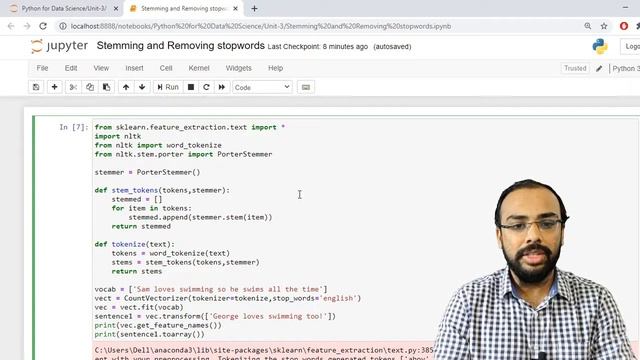
Task: Open the Insert menu
Action: click(x=134, y=68)
